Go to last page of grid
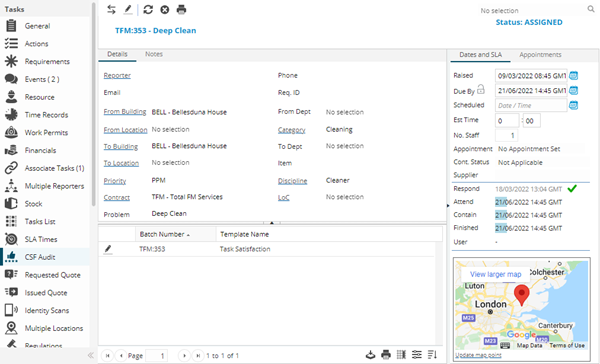Image resolution: width=600 pixels, height=364 pixels. point(198,356)
